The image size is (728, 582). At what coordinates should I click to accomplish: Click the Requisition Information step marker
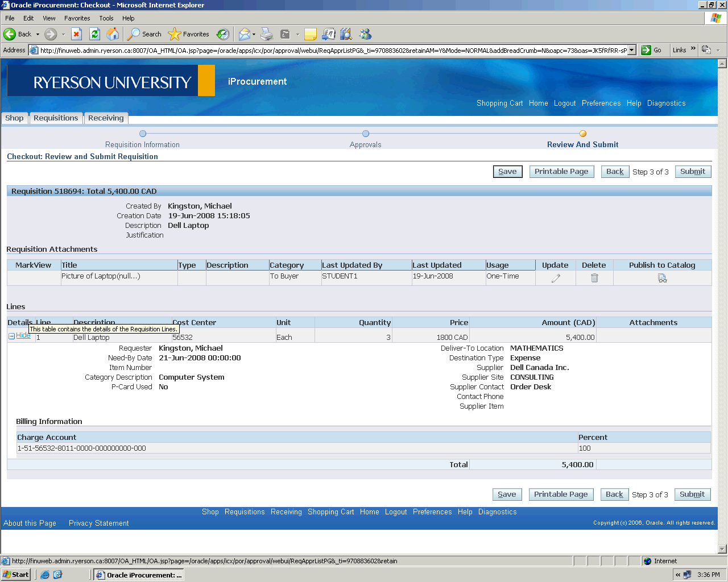(143, 134)
